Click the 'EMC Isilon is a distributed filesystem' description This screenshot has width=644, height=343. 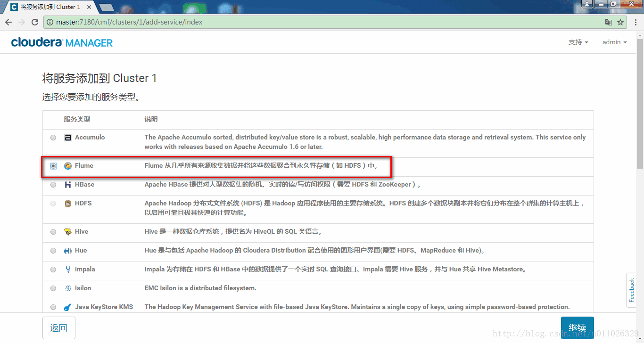click(x=200, y=288)
